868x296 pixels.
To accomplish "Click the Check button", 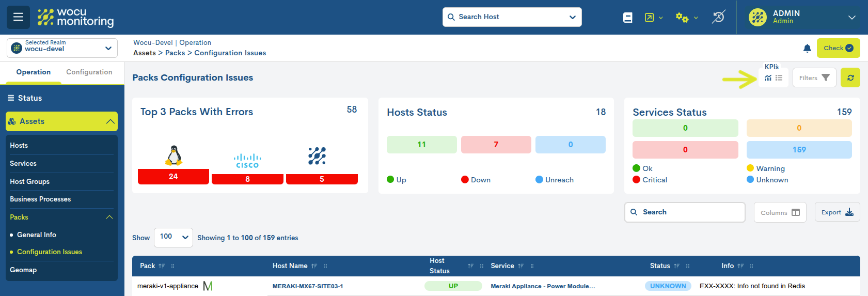I will tap(839, 48).
